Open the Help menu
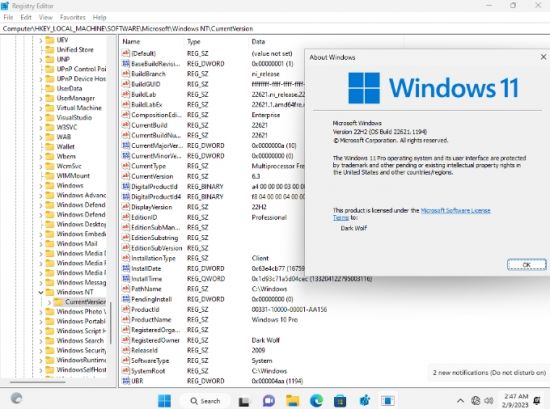550x409 pixels. [99, 17]
